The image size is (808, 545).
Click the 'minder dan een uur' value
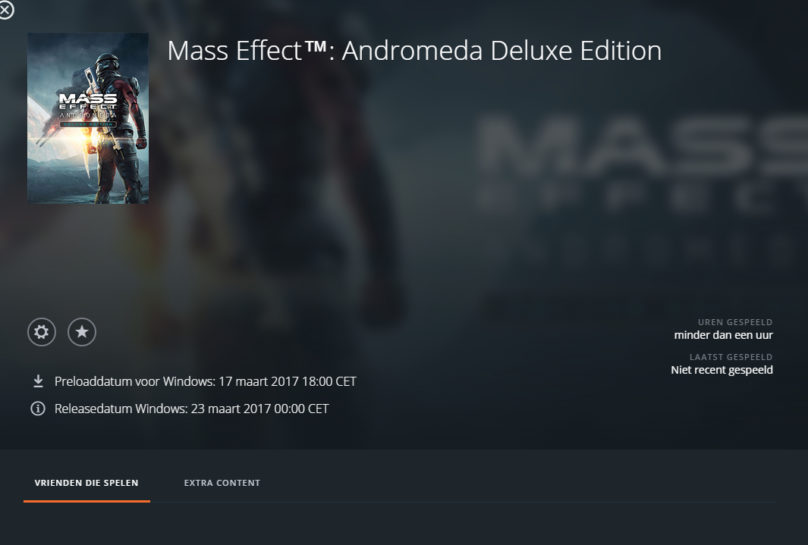723,335
